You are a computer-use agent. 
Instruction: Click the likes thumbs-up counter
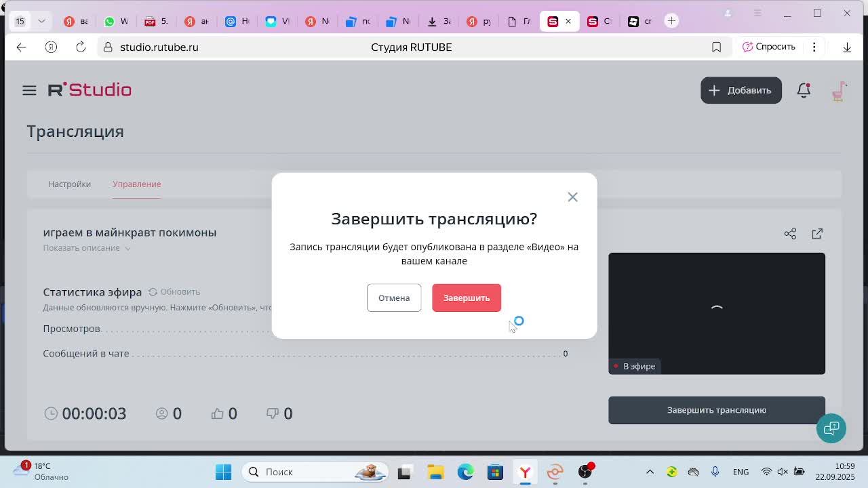click(224, 413)
